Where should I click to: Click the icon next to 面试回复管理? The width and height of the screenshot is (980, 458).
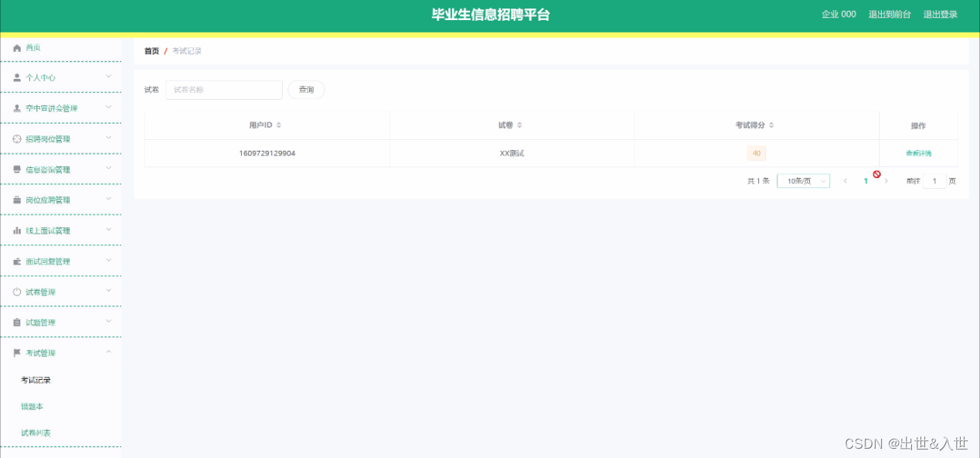17,261
